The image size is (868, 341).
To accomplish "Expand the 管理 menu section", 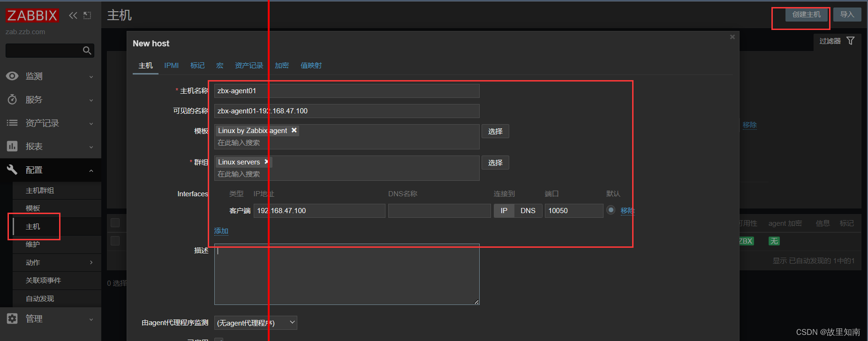I will click(x=91, y=319).
